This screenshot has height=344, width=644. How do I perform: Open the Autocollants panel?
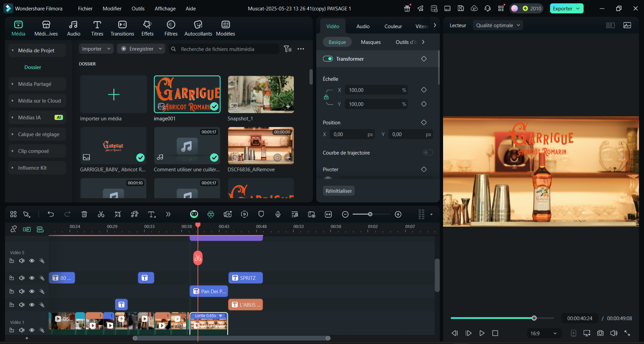198,28
